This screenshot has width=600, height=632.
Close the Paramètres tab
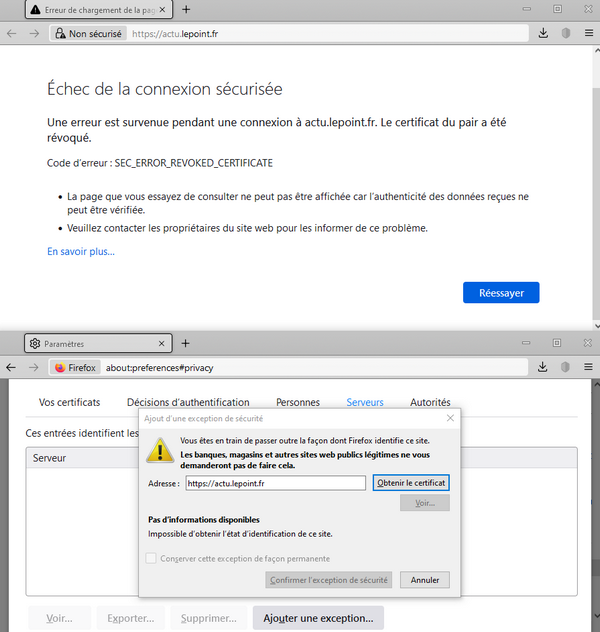pos(161,343)
